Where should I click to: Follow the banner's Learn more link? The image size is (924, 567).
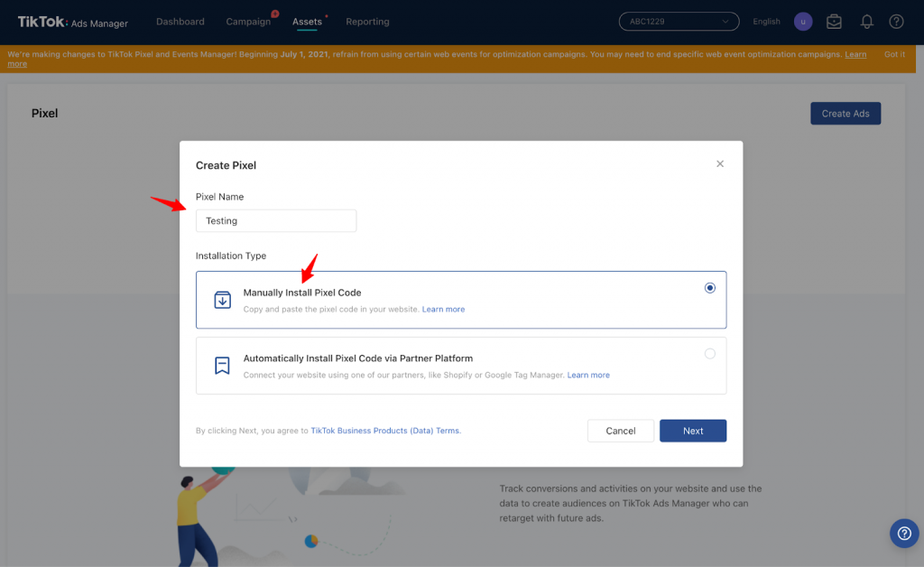(x=855, y=54)
